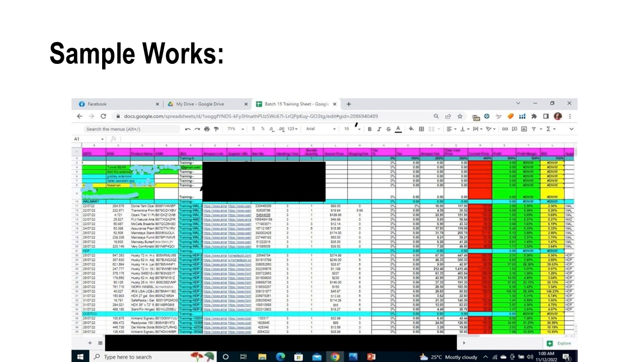Reload the Google Sheets page
The height and width of the screenshot is (362, 644).
[x=103, y=116]
